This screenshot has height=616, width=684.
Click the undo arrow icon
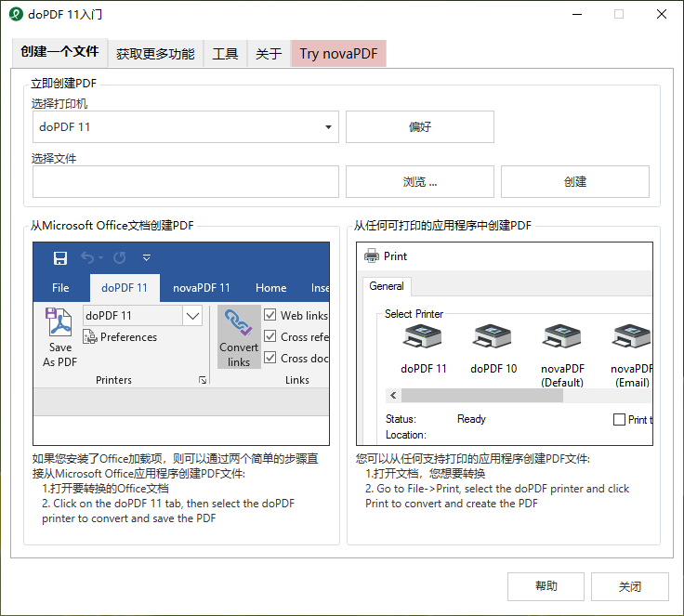[x=87, y=258]
